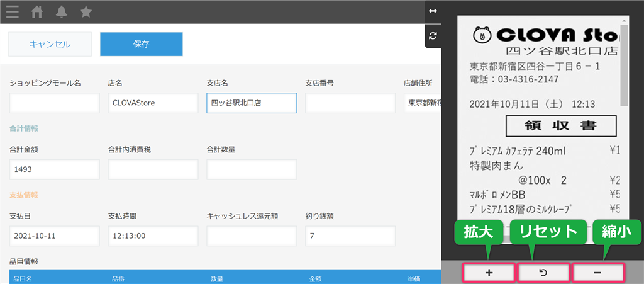The image size is (644, 284).
Task: Click the receipt preview vertical scrollbar thumb
Action: (625, 65)
